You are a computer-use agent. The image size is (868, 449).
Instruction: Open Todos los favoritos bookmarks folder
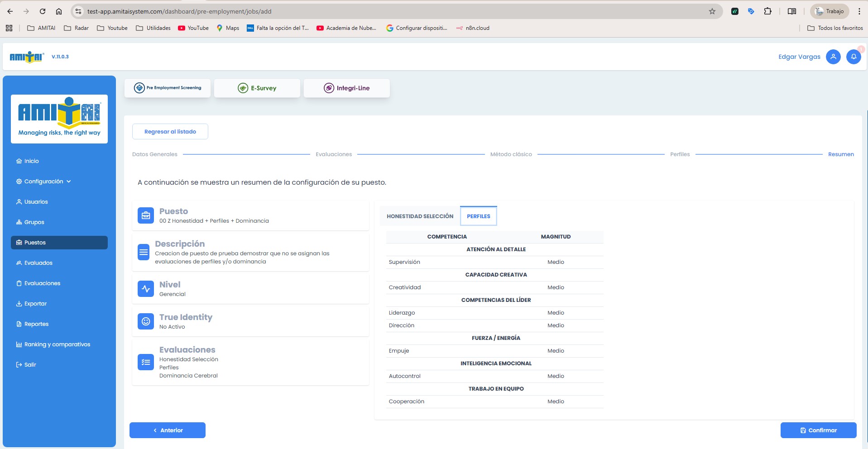tap(835, 28)
